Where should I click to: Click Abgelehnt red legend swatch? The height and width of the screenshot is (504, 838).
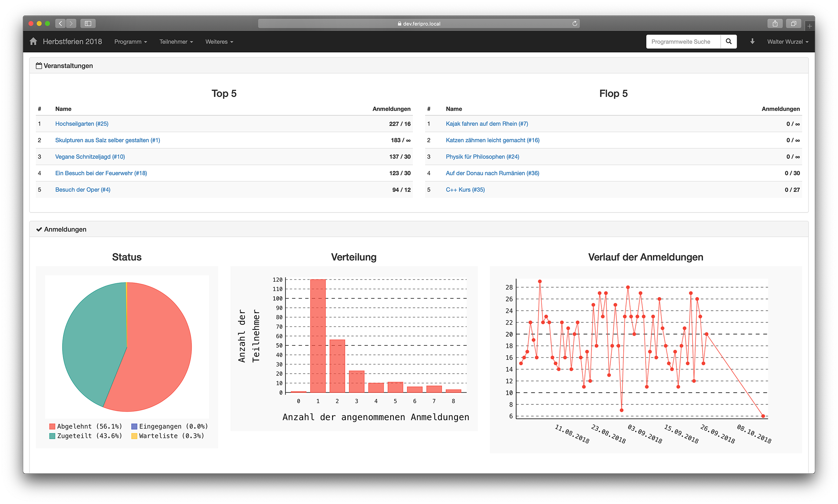tap(52, 426)
